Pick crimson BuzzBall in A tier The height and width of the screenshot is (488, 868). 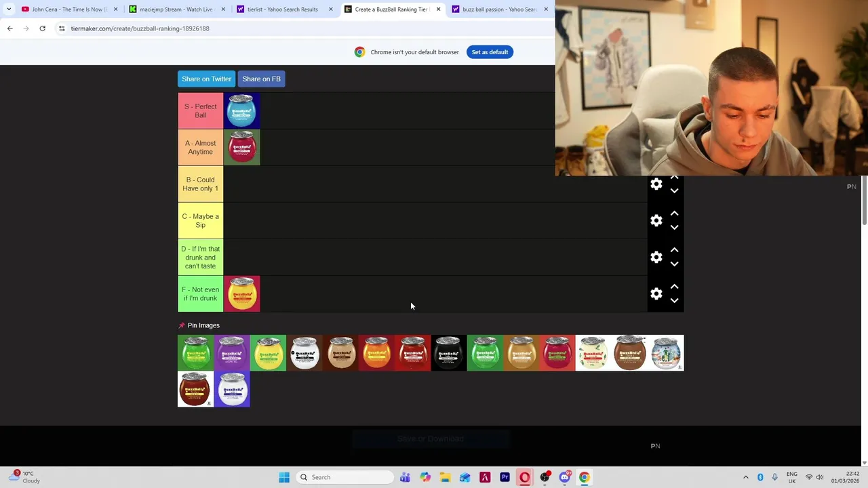[x=242, y=147]
